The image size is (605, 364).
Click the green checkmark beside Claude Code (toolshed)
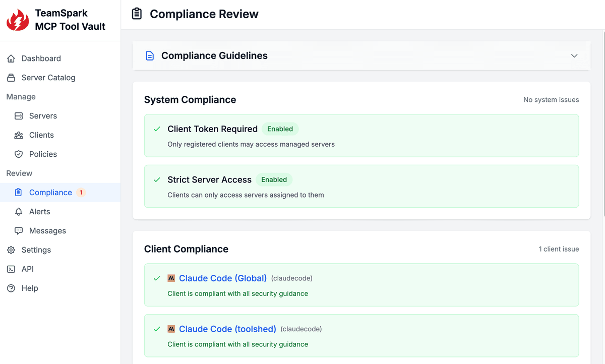(157, 329)
